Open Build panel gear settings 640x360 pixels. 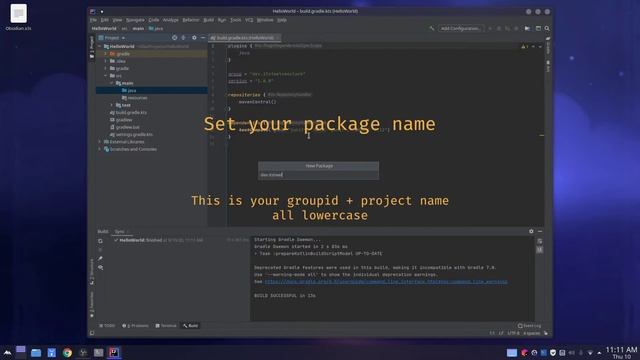tap(531, 231)
